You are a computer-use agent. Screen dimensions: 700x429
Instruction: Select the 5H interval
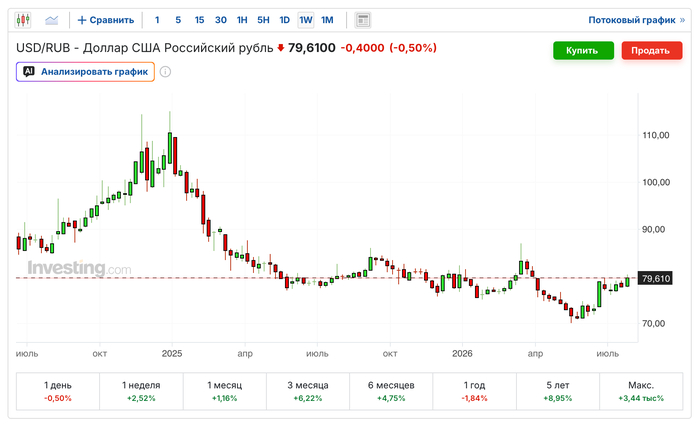coord(263,20)
